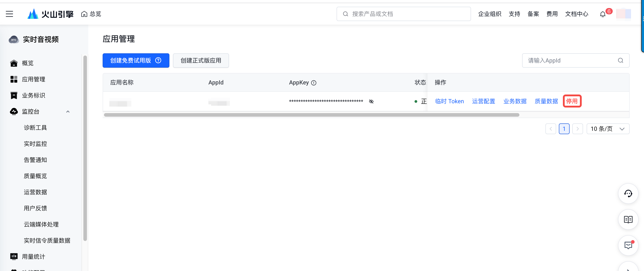The image size is (644, 271).
Task: Open 运营配置 for the app
Action: coord(484,101)
